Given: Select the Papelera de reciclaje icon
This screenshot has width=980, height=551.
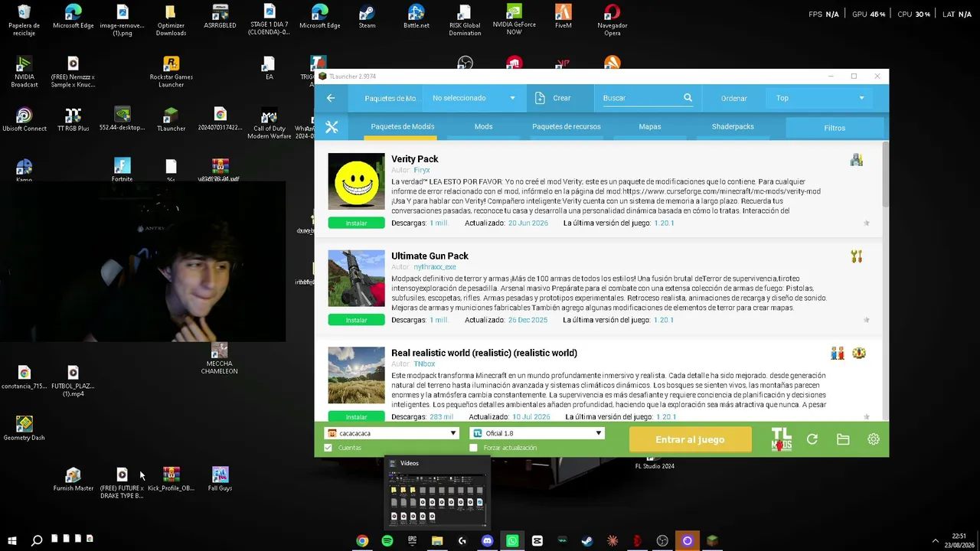Looking at the screenshot, I should pyautogui.click(x=24, y=21).
